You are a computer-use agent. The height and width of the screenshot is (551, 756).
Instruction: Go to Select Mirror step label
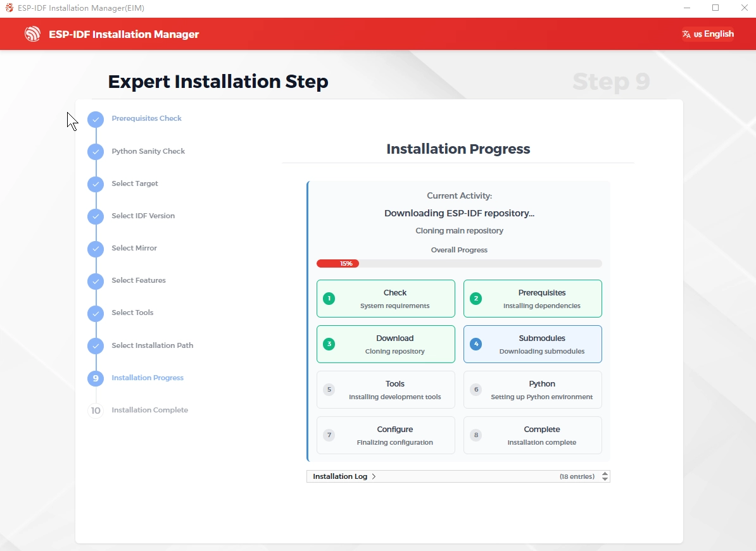[134, 247]
